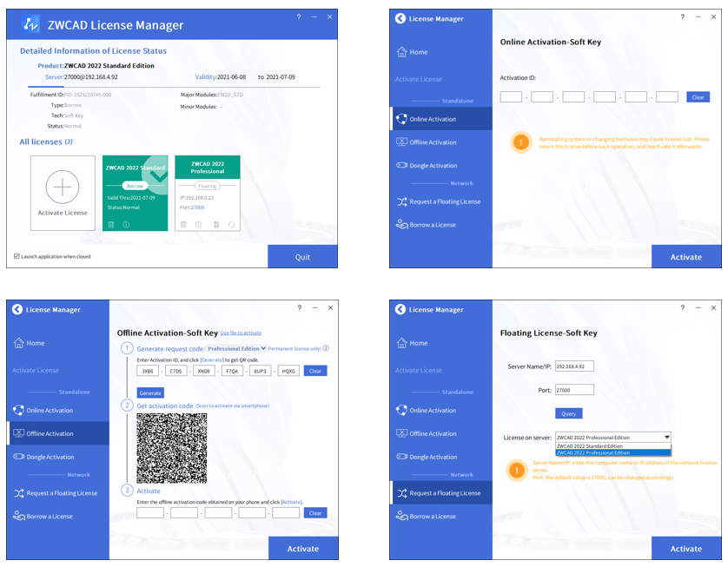Click the blue port number 27000 on Professional card
Viewport: 728px width, 567px height.
[198, 208]
